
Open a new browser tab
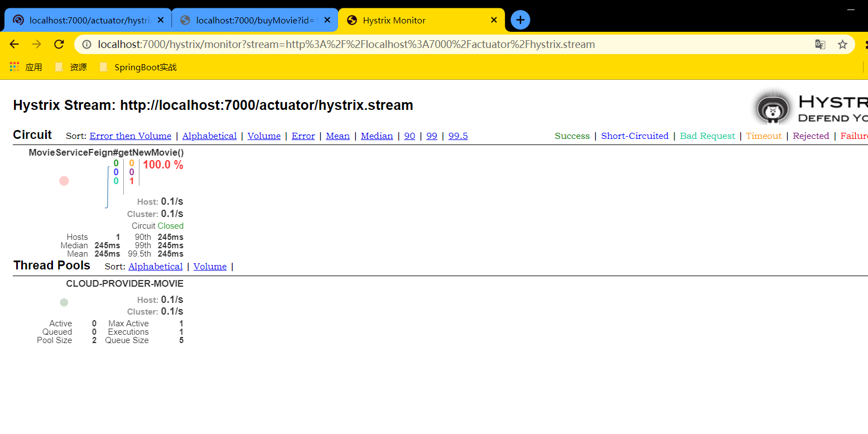coord(520,20)
